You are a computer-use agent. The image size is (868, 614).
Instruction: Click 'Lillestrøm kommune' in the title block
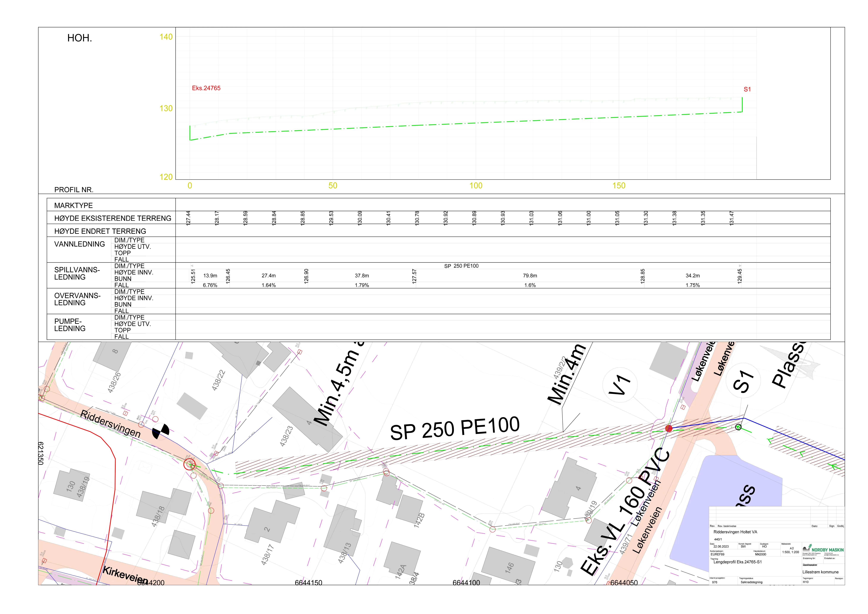tap(820, 572)
